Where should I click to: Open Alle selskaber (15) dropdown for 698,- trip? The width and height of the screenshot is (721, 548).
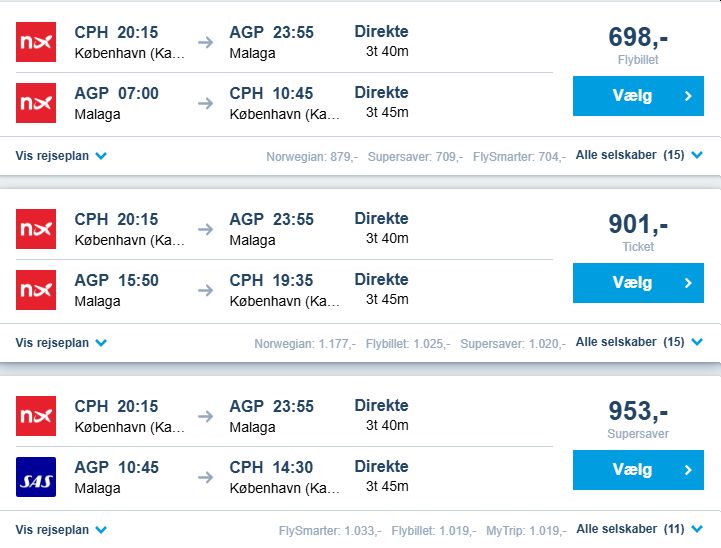click(x=639, y=155)
